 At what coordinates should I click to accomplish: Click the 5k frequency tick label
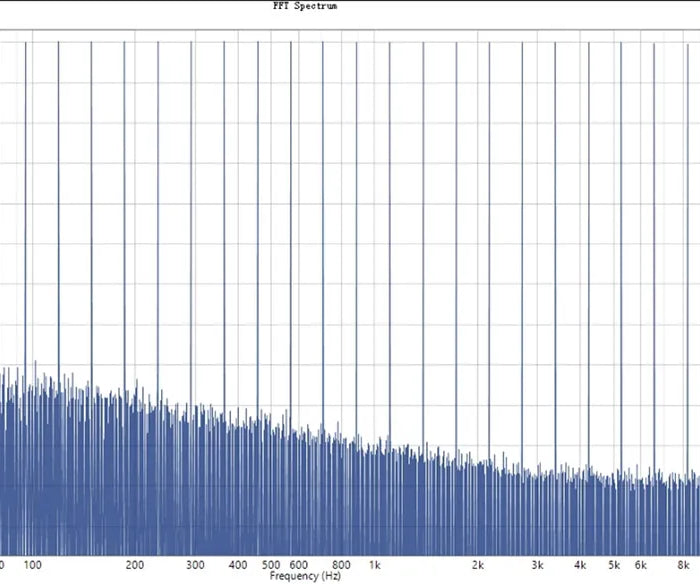click(614, 565)
